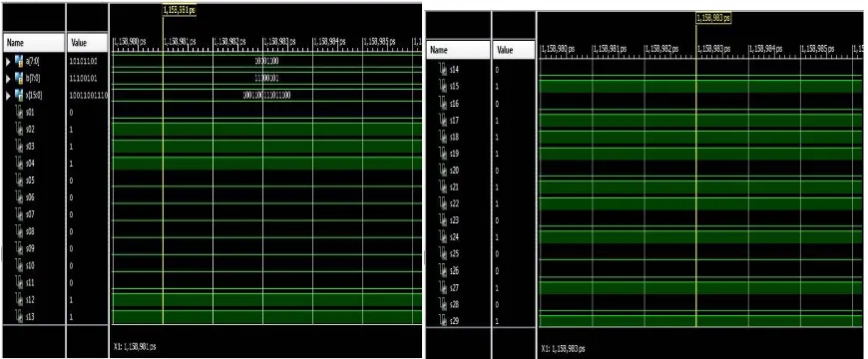Image resolution: width=868 pixels, height=359 pixels.
Task: Click the signal icon for s02
Action: [x=20, y=130]
